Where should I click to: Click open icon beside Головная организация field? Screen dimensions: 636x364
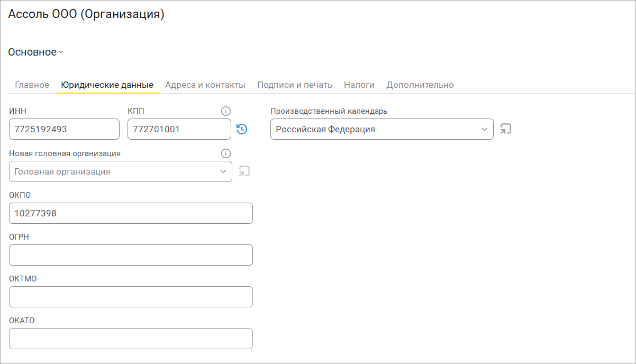[x=244, y=171]
